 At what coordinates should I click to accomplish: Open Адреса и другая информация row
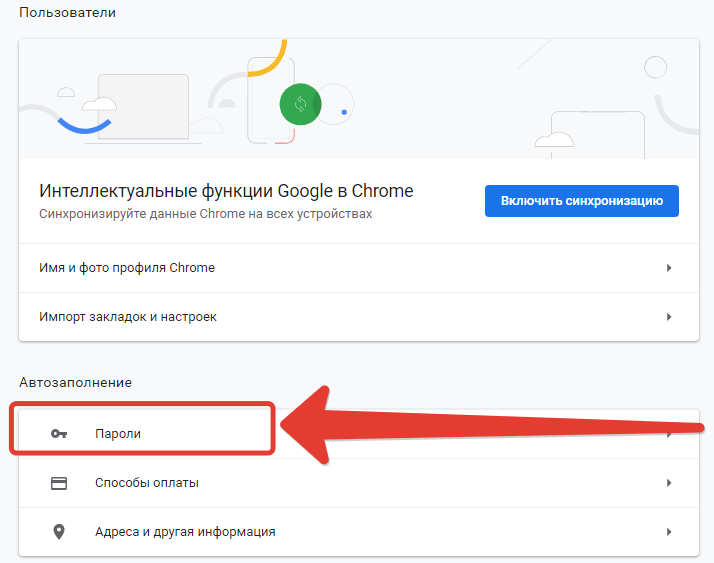point(359,532)
